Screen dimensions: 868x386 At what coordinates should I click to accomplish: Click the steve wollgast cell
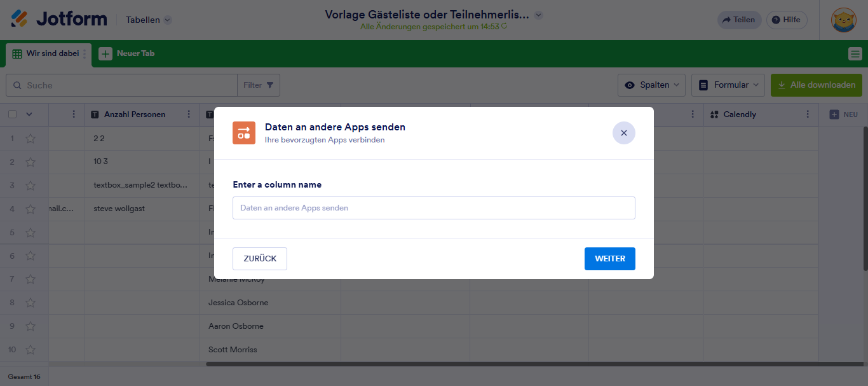(142, 209)
